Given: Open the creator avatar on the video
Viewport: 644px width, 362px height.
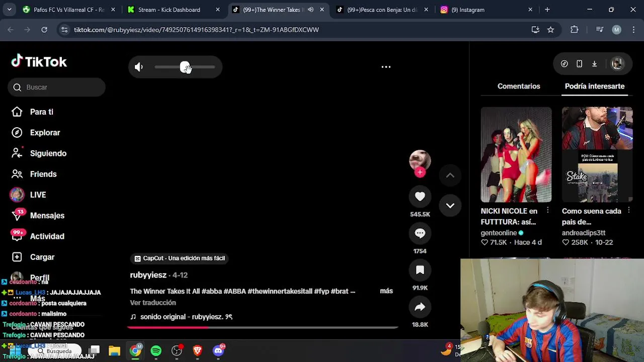Looking at the screenshot, I should 420,161.
